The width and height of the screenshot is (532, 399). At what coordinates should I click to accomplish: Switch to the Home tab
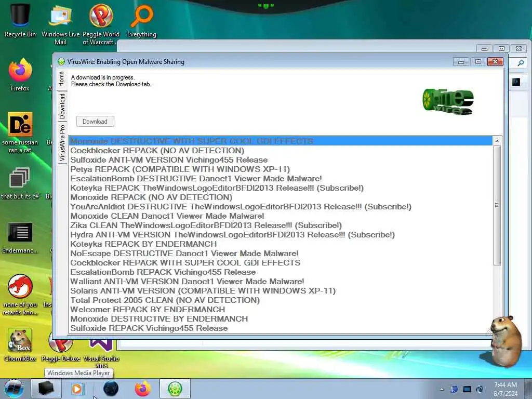pyautogui.click(x=61, y=79)
